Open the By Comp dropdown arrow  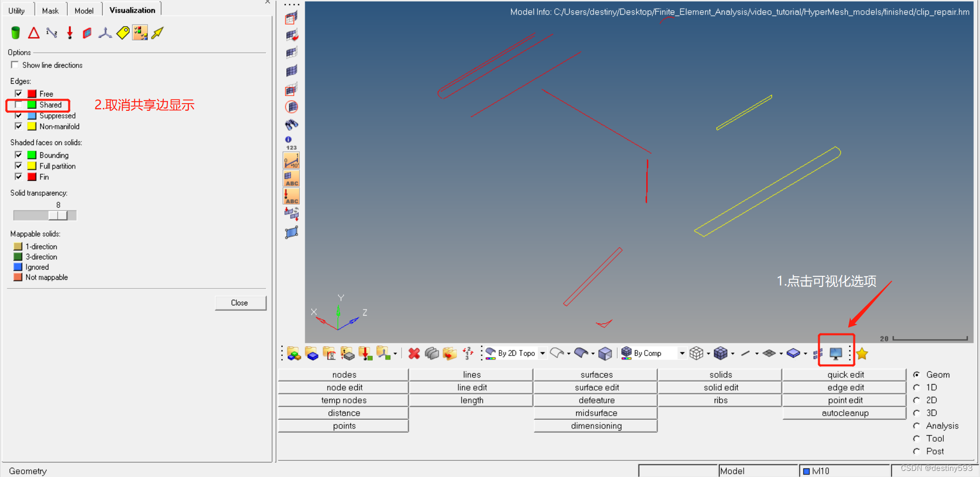click(x=682, y=353)
